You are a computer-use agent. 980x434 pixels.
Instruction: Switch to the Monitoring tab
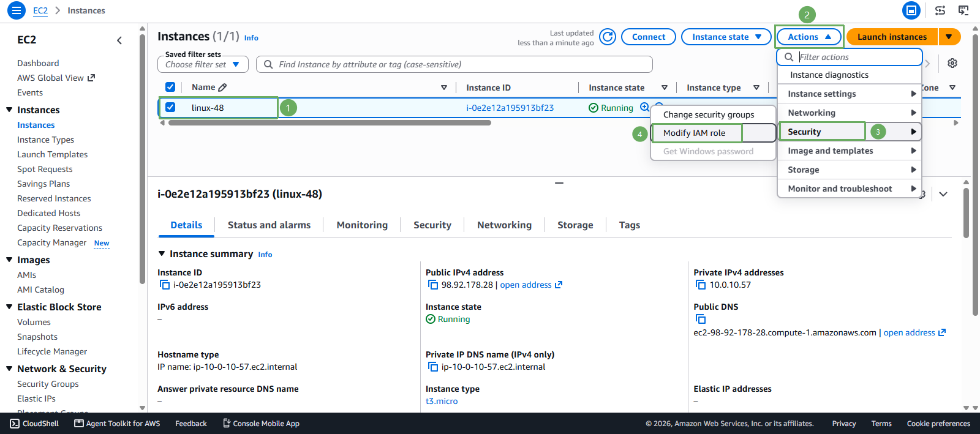click(x=362, y=225)
